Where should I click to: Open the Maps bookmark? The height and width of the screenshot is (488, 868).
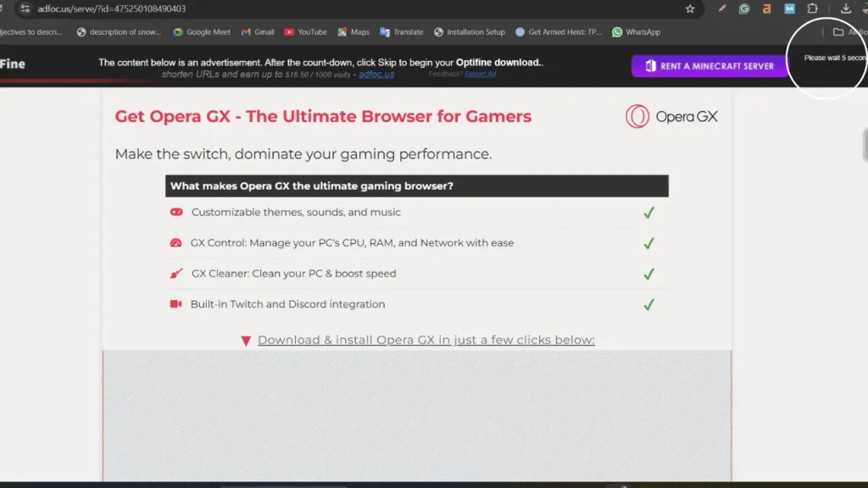click(353, 32)
